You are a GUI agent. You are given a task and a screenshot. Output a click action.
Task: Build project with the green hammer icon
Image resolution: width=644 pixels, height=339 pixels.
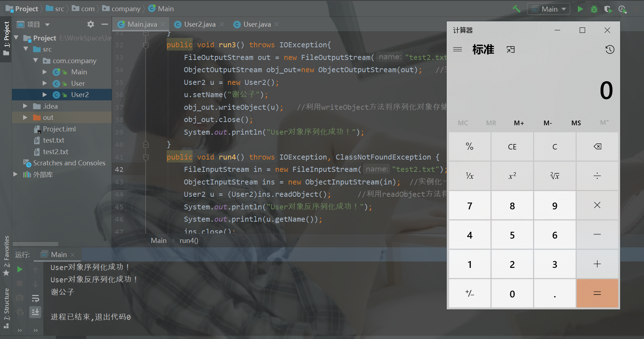[x=516, y=9]
